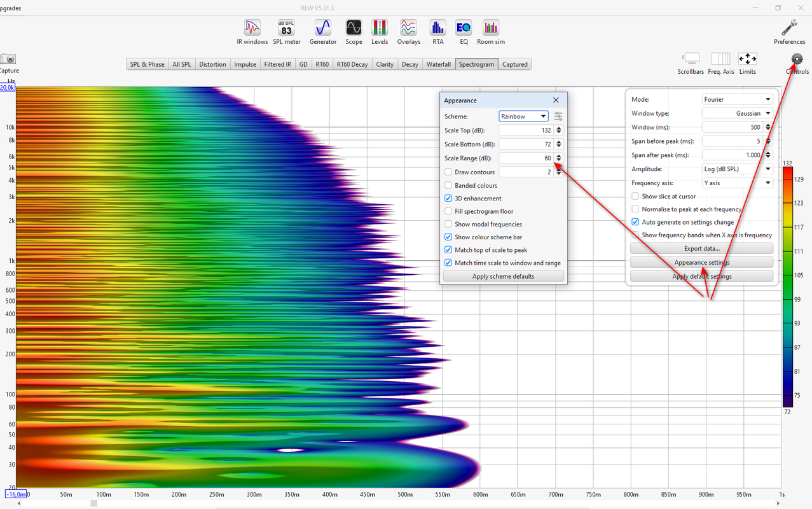812x509 pixels.
Task: Click the -16,0m time axis start box
Action: point(16,494)
